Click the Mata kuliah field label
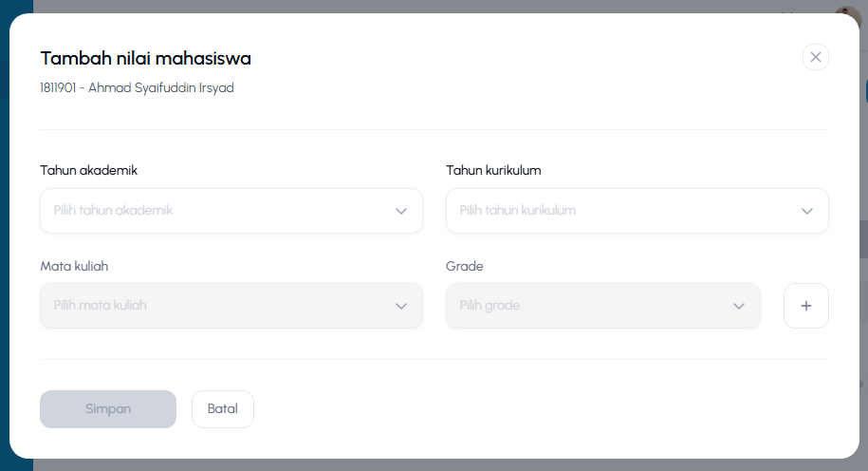 coord(74,266)
